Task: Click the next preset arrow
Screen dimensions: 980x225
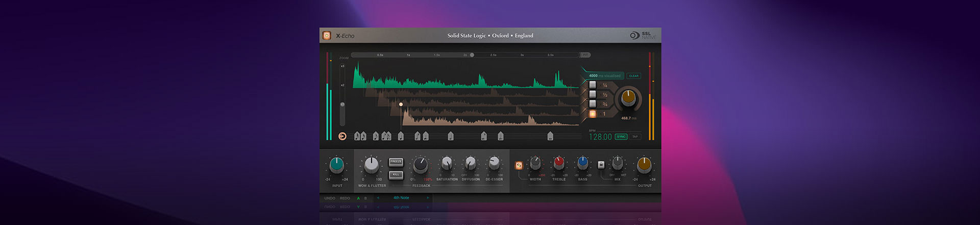Action: 428,197
